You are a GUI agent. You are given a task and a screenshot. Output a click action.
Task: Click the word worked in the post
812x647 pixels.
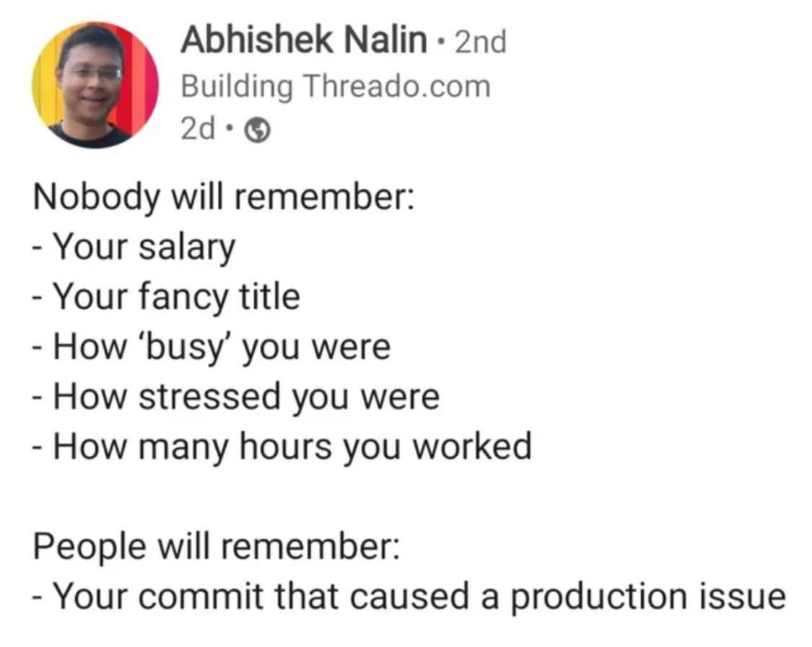tap(473, 446)
